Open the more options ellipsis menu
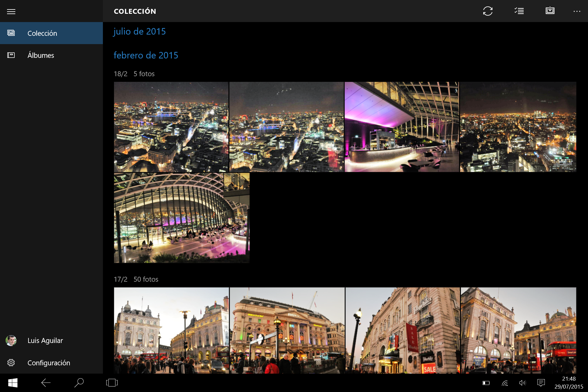The image size is (588, 392). coord(577,11)
